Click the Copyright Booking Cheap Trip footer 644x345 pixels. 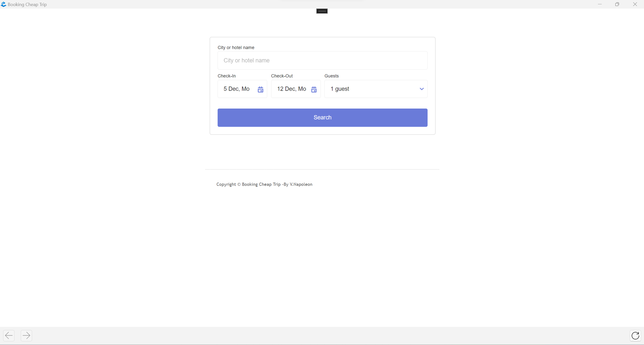point(264,184)
